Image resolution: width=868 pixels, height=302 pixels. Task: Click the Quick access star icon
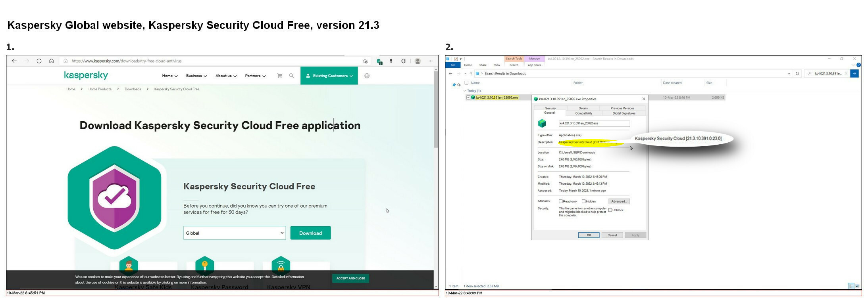pyautogui.click(x=454, y=85)
